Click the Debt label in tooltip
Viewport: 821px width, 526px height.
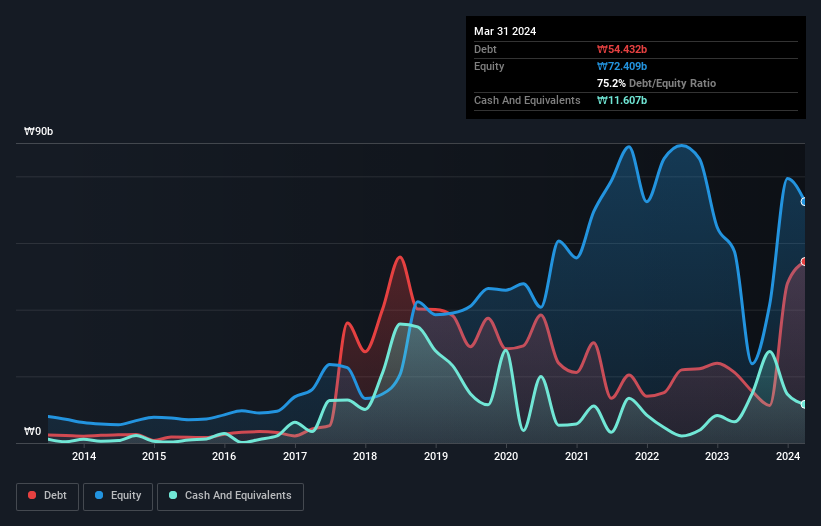pyautogui.click(x=485, y=49)
